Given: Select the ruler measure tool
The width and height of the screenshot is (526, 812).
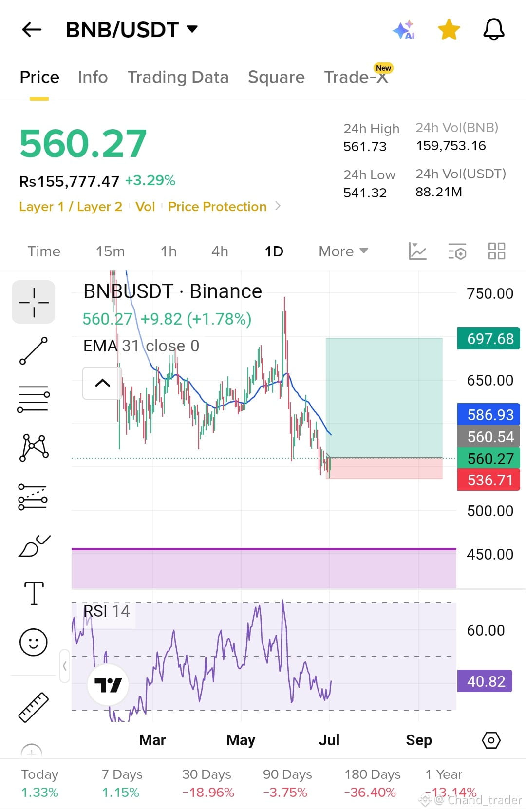Looking at the screenshot, I should 34,707.
